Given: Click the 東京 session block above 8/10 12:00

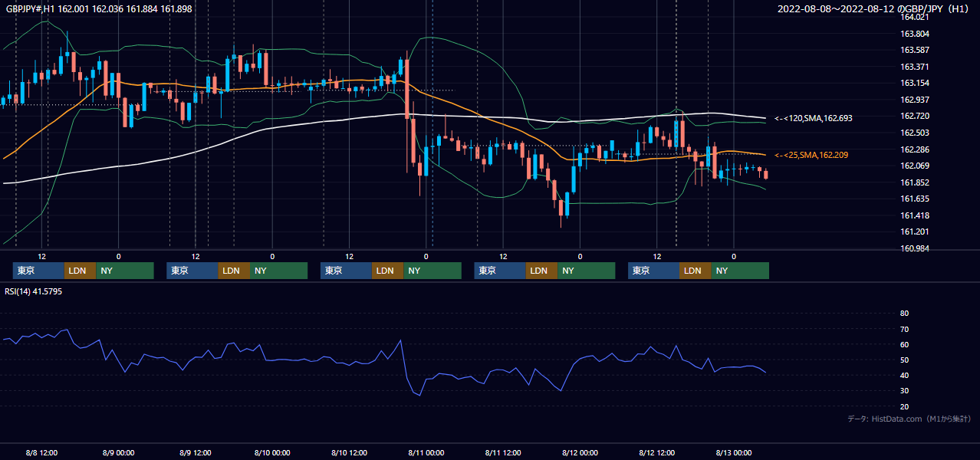Looking at the screenshot, I should [x=346, y=271].
